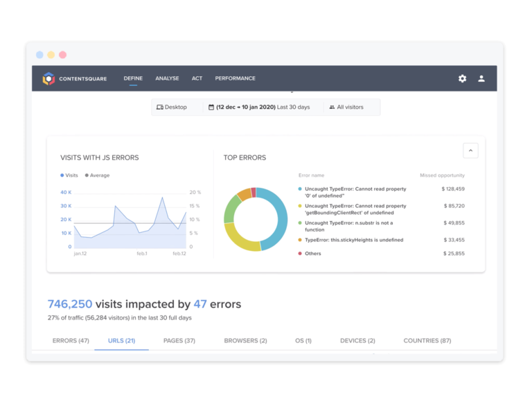Switch to the Errors (47) tab
The height and width of the screenshot is (409, 532).
click(x=71, y=341)
